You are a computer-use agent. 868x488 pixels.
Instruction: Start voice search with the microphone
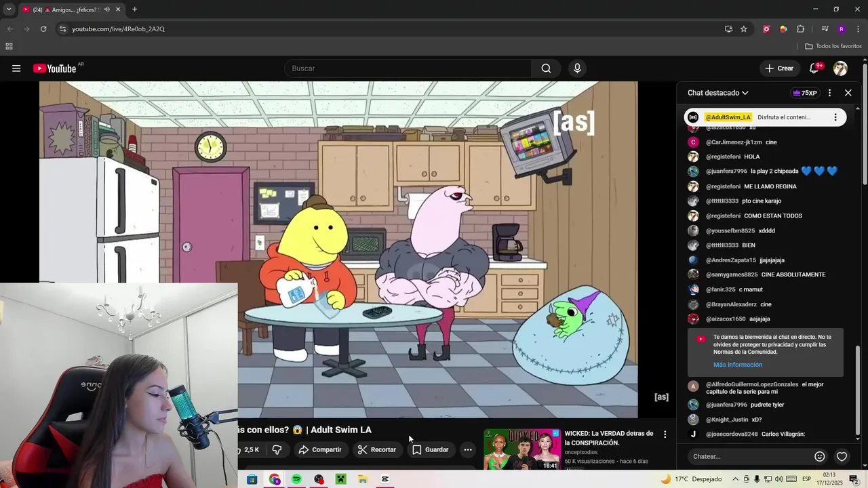[577, 68]
